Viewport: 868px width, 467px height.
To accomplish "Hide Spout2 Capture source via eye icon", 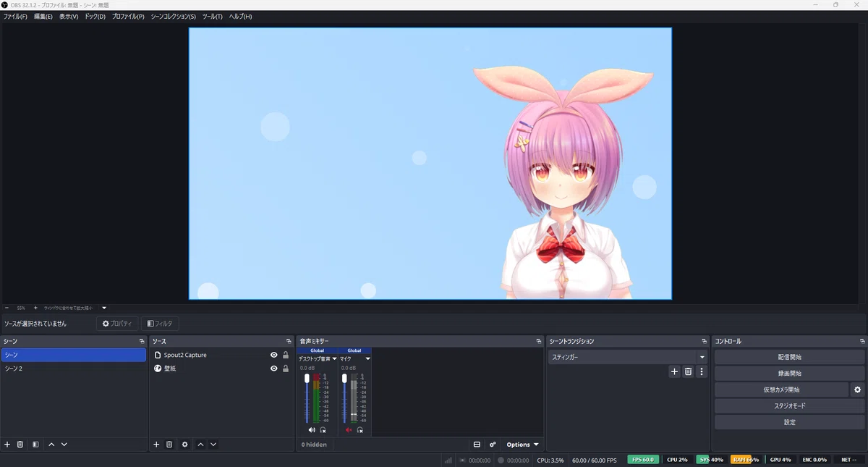I will (x=274, y=355).
